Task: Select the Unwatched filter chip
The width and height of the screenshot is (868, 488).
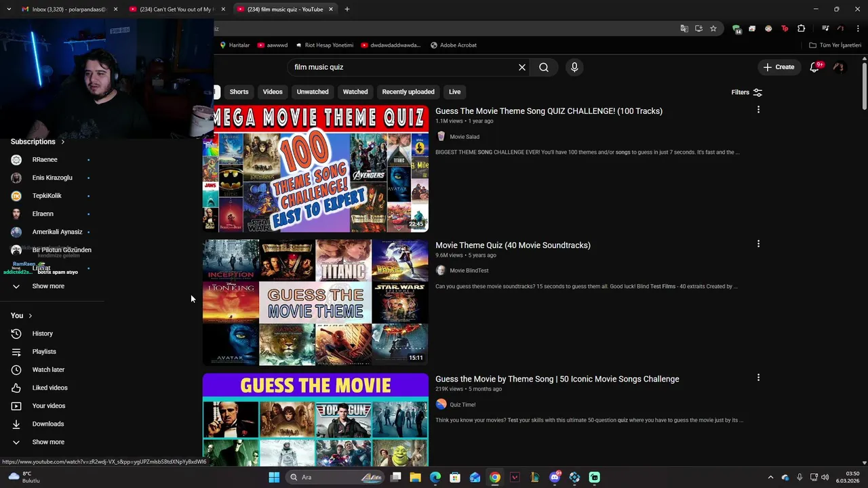Action: pos(313,91)
